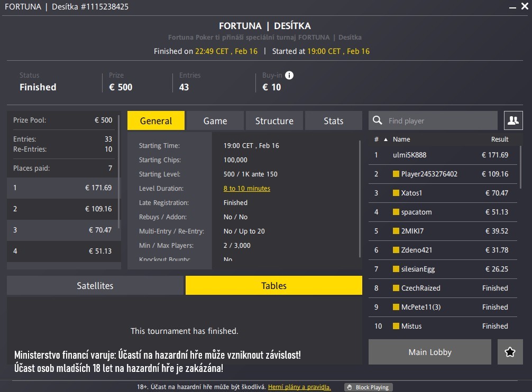Open the Satellites tab
Viewport: 532px width, 392px height.
(x=95, y=285)
